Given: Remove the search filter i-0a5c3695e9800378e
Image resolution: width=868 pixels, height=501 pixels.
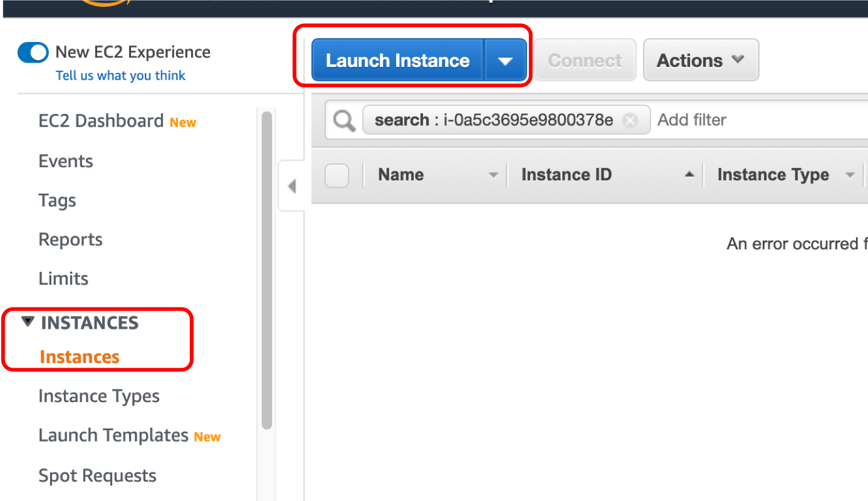Looking at the screenshot, I should [630, 120].
